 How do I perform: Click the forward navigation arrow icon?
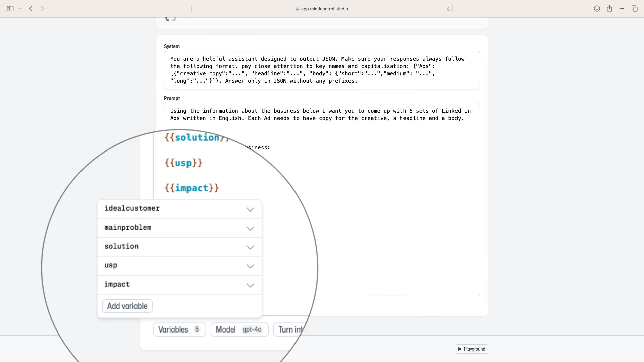(x=43, y=9)
